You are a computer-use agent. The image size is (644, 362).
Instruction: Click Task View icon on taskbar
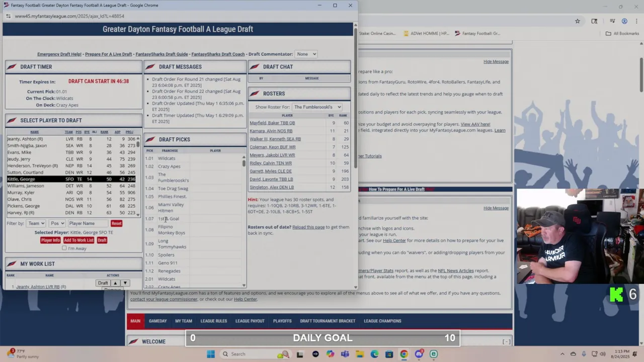click(300, 354)
